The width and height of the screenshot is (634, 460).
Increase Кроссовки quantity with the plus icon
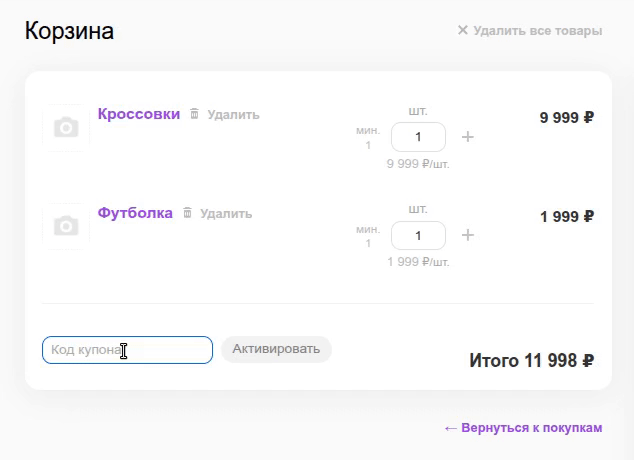tap(467, 136)
